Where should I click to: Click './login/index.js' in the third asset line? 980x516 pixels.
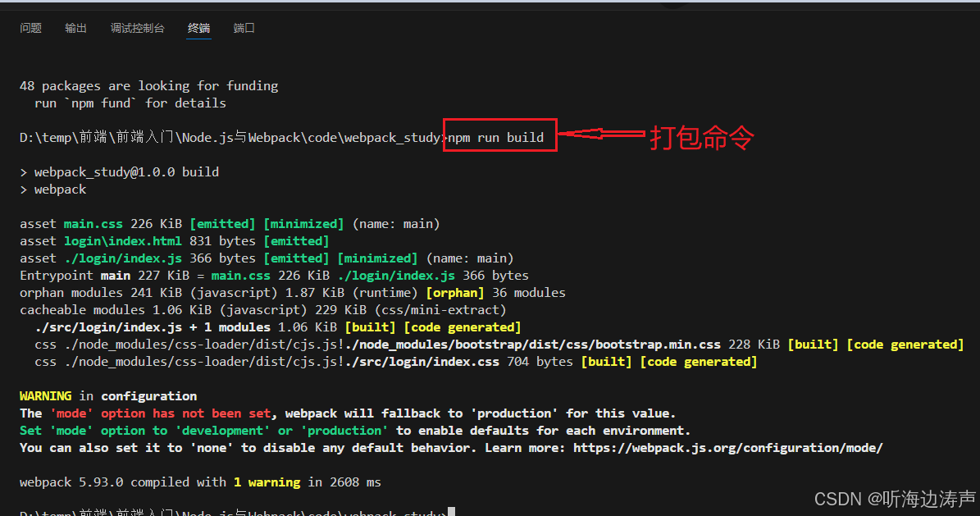(x=123, y=258)
